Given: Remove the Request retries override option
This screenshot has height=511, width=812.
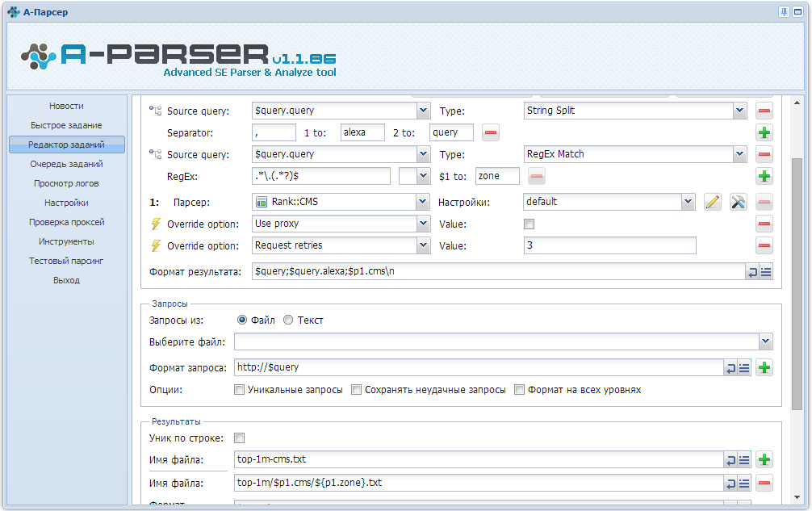Looking at the screenshot, I should (764, 245).
